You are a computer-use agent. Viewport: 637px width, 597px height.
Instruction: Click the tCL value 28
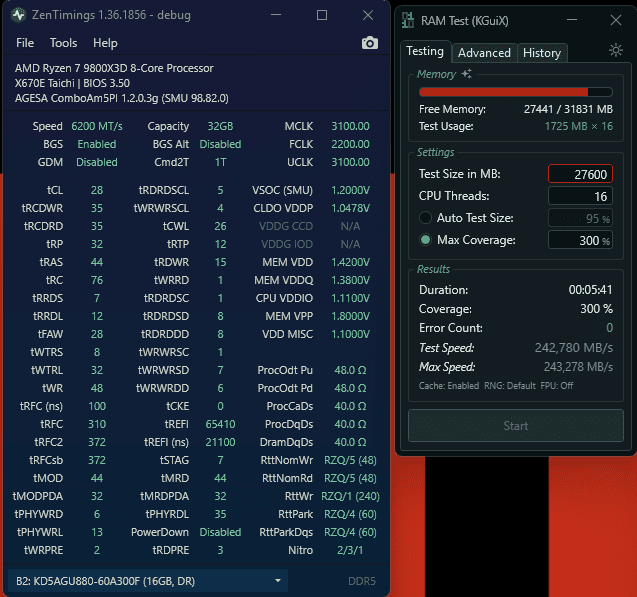click(97, 190)
